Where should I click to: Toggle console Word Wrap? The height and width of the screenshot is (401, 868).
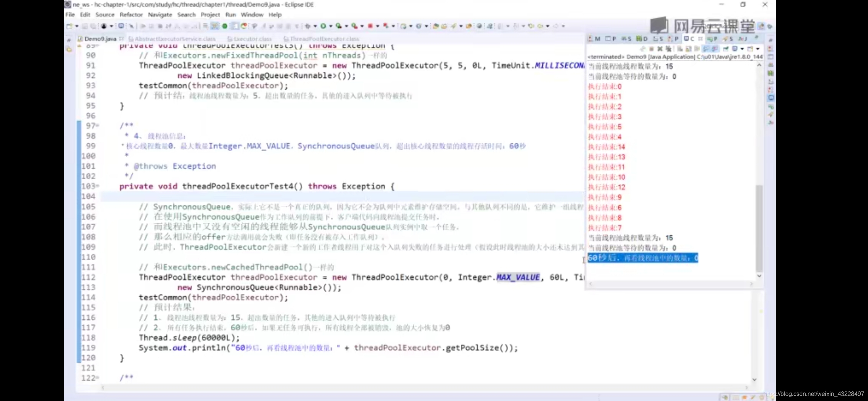(697, 49)
